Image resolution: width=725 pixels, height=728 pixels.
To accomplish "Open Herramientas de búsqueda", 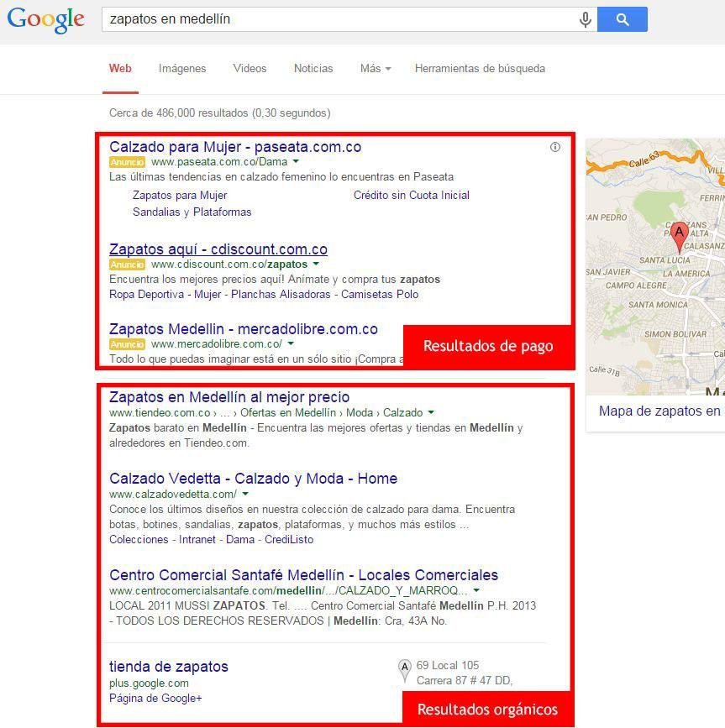I will click(480, 69).
